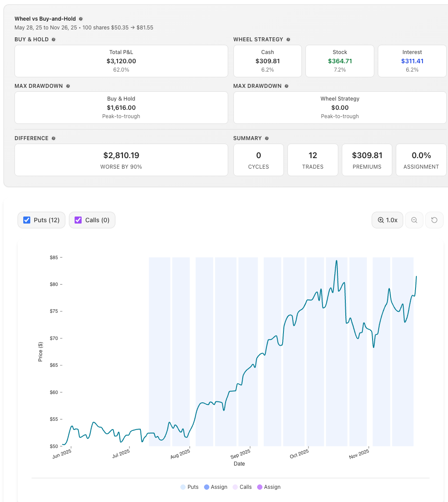Click the reset zoom icon above the chart
448x502 pixels.
coord(434,220)
